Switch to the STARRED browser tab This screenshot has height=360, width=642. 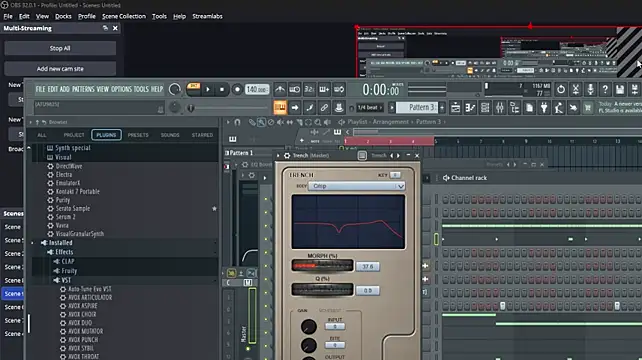click(x=202, y=135)
